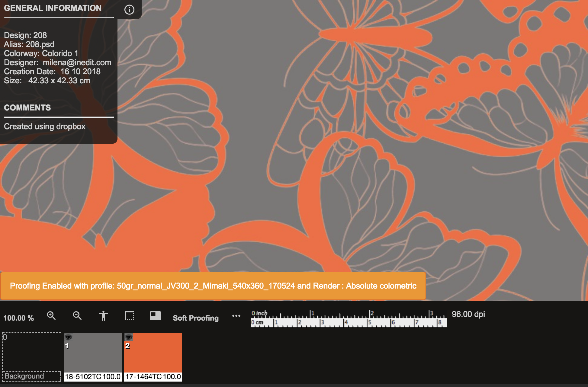This screenshot has width=588, height=387.
Task: Open the three-dot more options menu
Action: pyautogui.click(x=236, y=316)
